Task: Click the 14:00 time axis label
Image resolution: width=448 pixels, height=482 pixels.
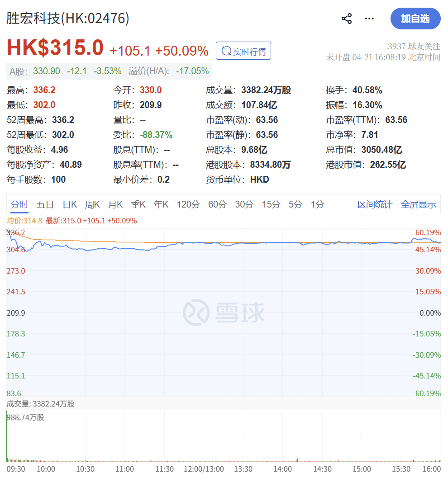Action: coord(282,469)
